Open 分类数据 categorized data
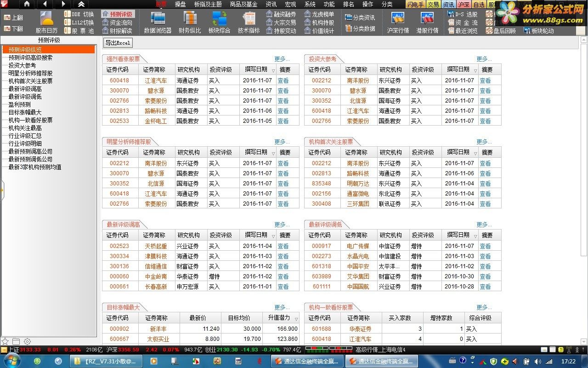The height and width of the screenshot is (368, 588). pos(360,29)
